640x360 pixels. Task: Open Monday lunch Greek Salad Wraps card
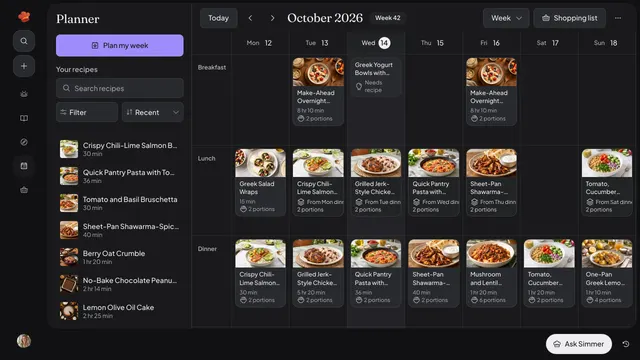260,182
